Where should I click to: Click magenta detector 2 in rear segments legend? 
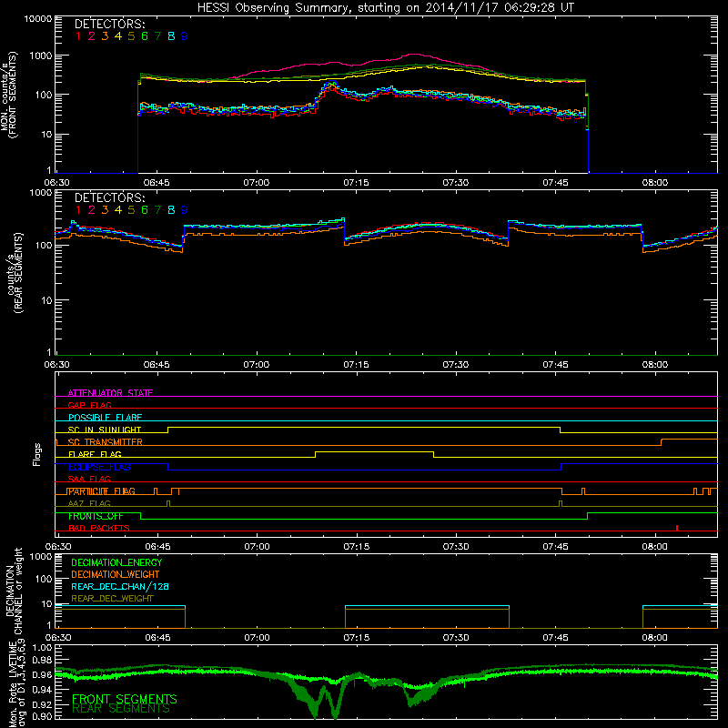pos(92,210)
